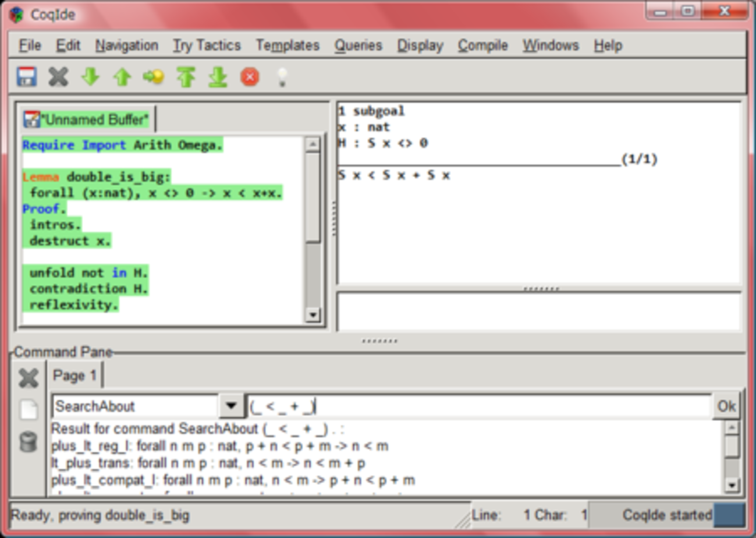Open the Compile menu
This screenshot has width=756, height=538.
coord(483,45)
